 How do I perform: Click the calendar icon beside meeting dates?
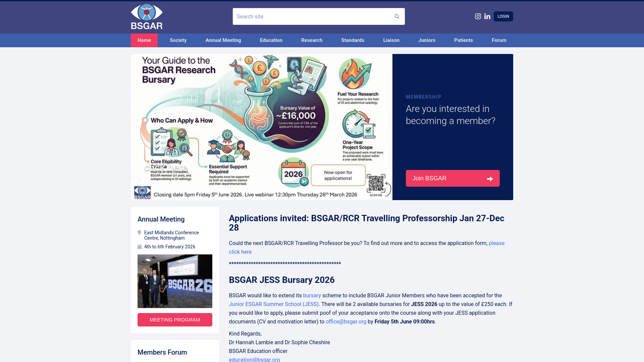pyautogui.click(x=140, y=247)
